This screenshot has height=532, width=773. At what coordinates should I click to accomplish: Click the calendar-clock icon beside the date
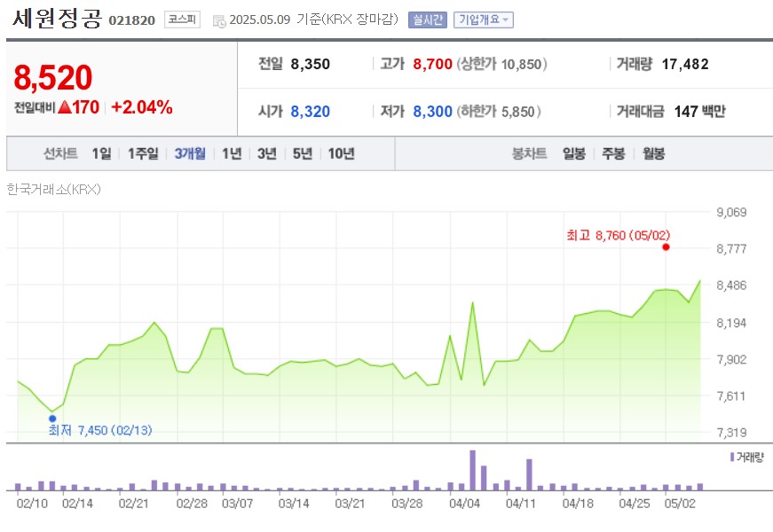click(219, 20)
